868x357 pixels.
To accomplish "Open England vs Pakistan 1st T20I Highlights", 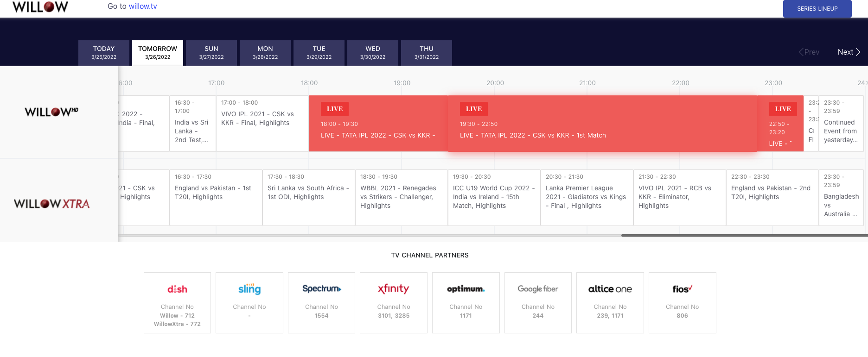I will (x=216, y=198).
